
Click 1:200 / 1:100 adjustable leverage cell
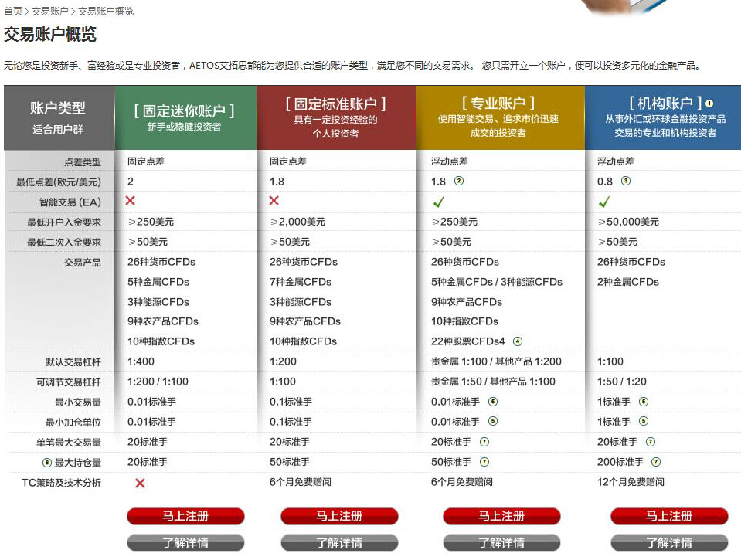coord(158,382)
